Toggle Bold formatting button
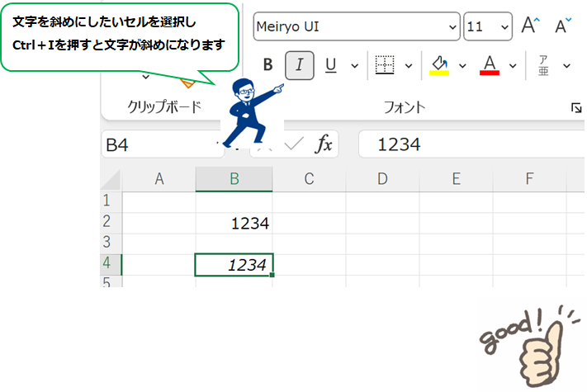The height and width of the screenshot is (392, 587). tap(267, 65)
